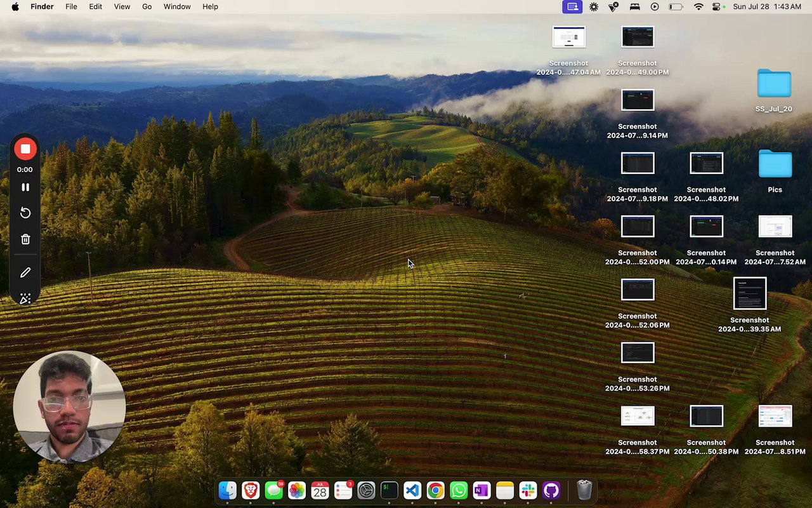Click the menu bar icon with x badge
812x508 pixels.
pyautogui.click(x=613, y=6)
